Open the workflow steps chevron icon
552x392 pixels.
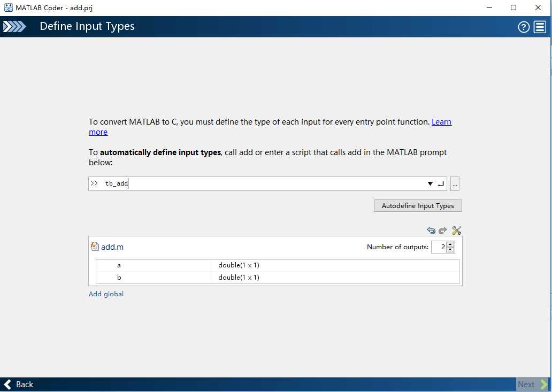pyautogui.click(x=14, y=27)
